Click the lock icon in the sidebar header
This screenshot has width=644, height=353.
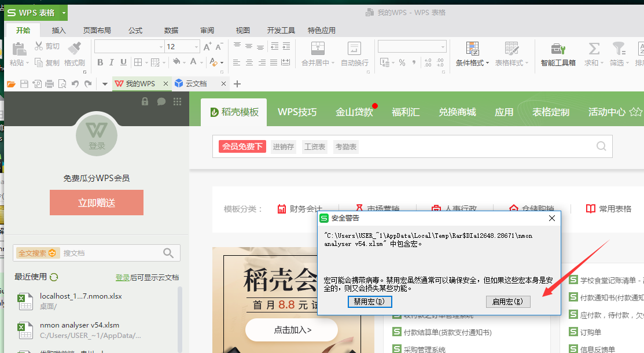coord(145,101)
